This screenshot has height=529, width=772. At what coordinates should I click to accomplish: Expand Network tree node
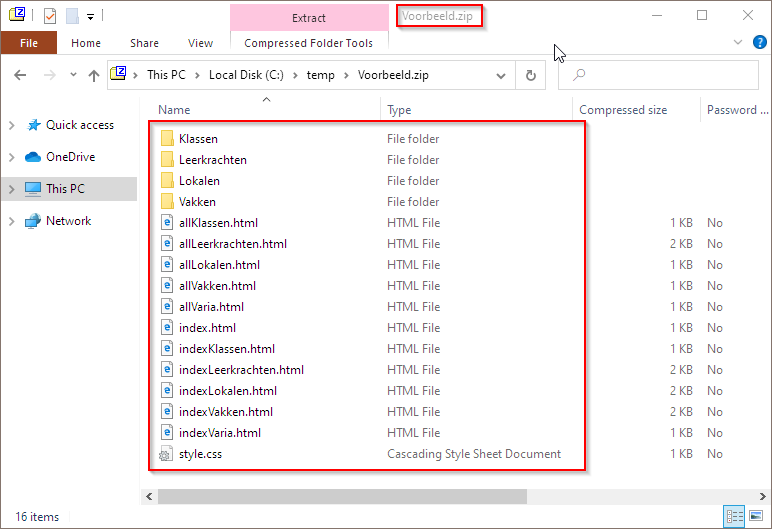tap(12, 221)
